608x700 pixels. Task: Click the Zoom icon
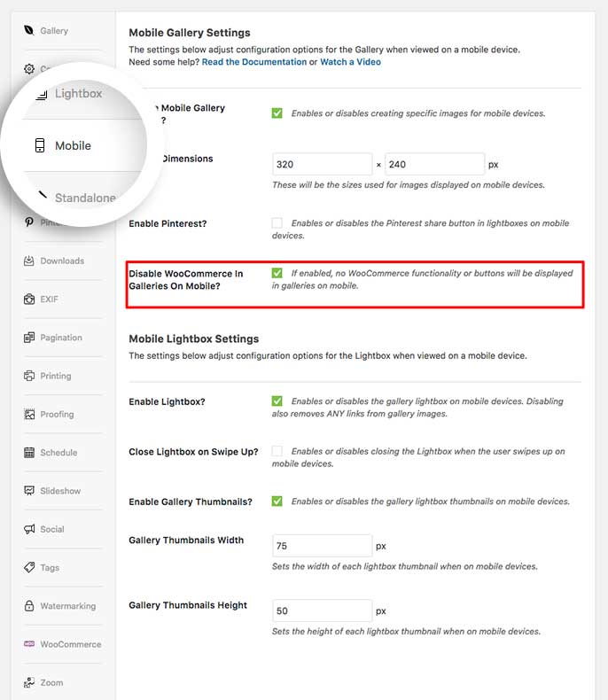[x=29, y=682]
